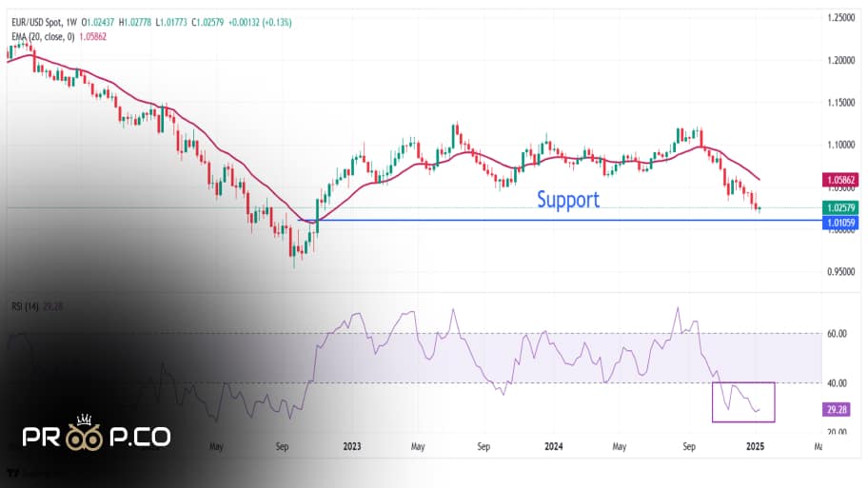Viewport: 868px width, 488px height.
Task: Click the 0.95000 price axis label
Action: coord(841,272)
